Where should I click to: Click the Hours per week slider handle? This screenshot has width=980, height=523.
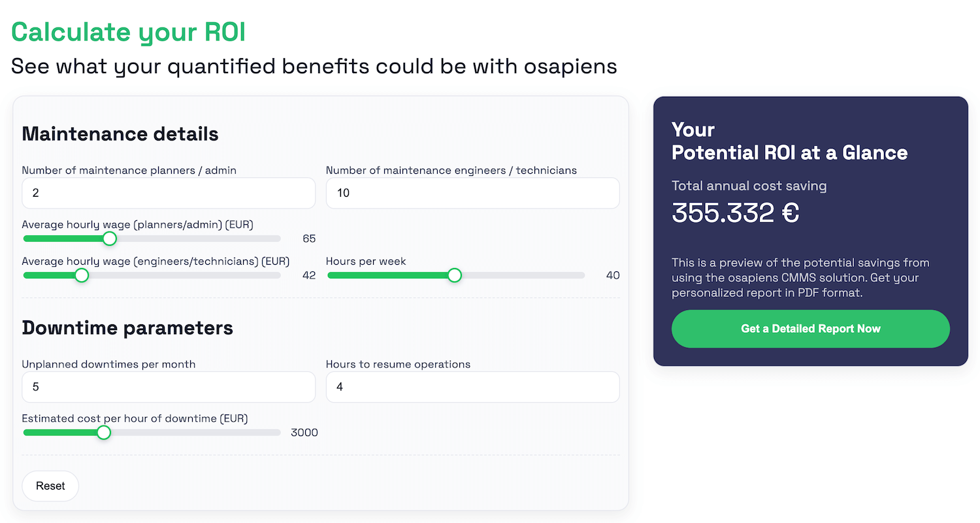pos(454,275)
